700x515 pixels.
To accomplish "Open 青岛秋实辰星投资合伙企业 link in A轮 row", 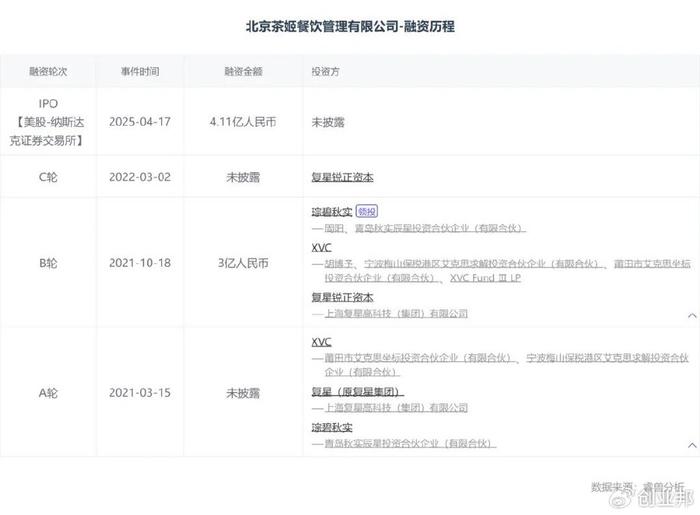I will pos(410,443).
